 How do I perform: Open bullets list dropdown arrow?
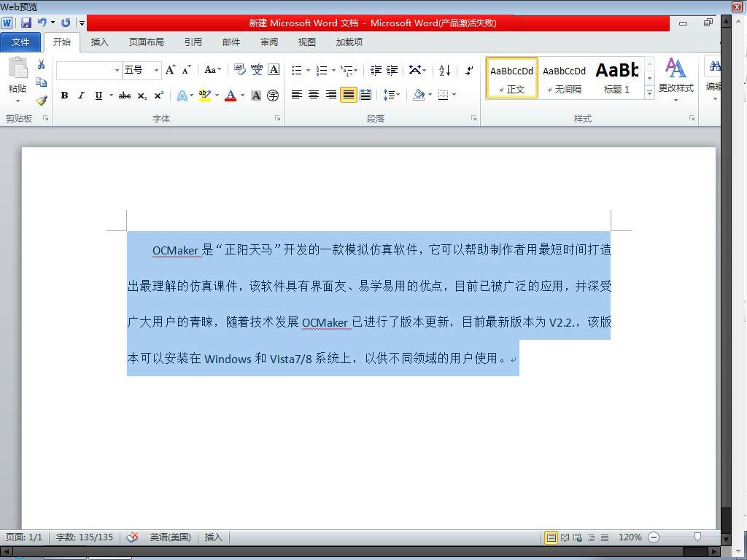point(309,71)
